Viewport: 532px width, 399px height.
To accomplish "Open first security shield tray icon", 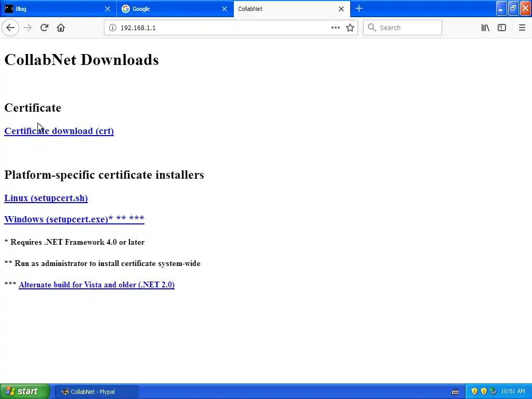I will pyautogui.click(x=474, y=392).
